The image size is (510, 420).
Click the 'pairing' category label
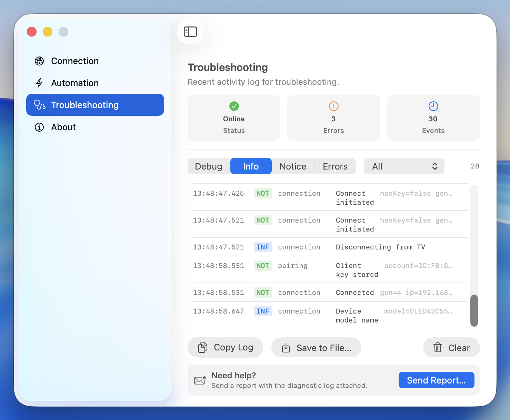(293, 266)
